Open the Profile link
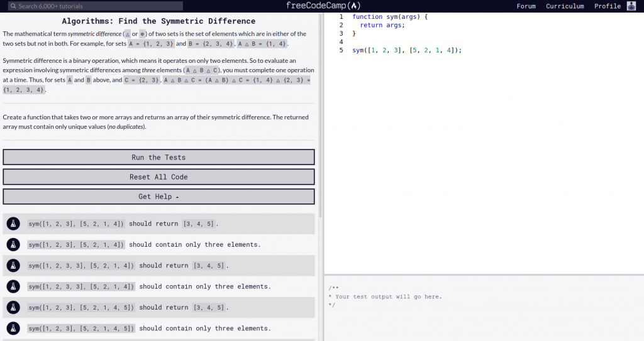Image resolution: width=644 pixels, height=341 pixels. click(x=608, y=6)
